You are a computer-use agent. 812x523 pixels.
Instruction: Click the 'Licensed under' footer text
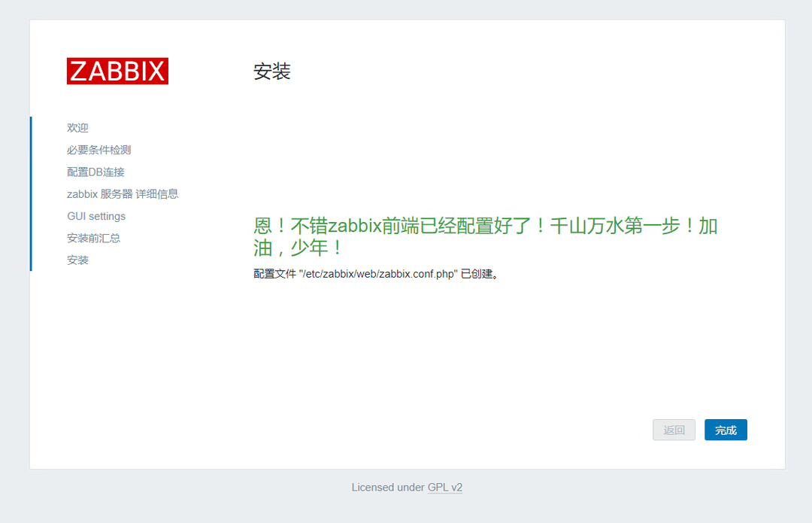click(x=388, y=487)
